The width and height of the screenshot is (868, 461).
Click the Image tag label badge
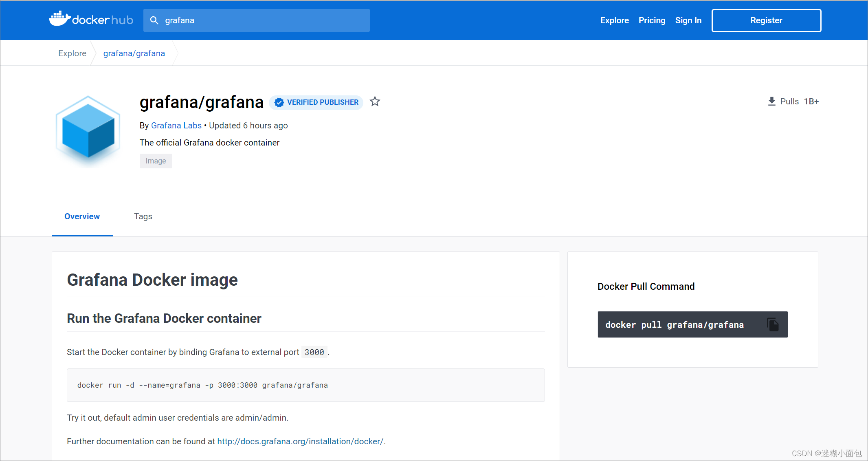[155, 160]
